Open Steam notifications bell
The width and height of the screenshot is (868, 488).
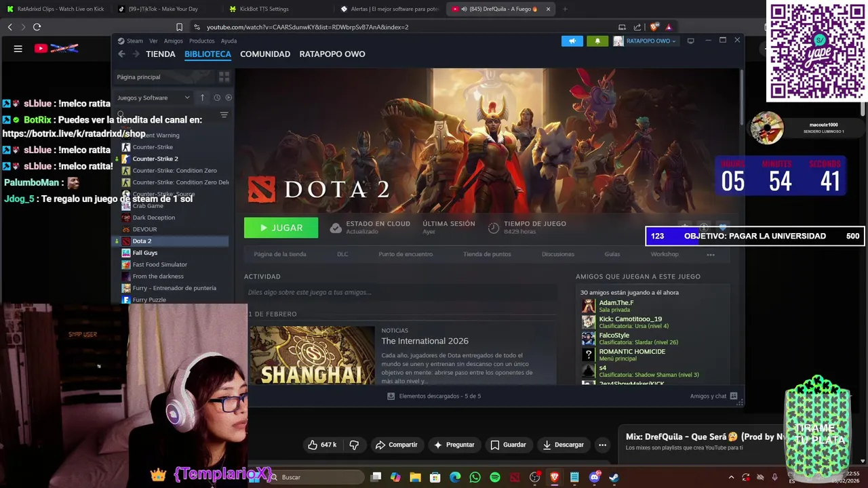(x=597, y=41)
